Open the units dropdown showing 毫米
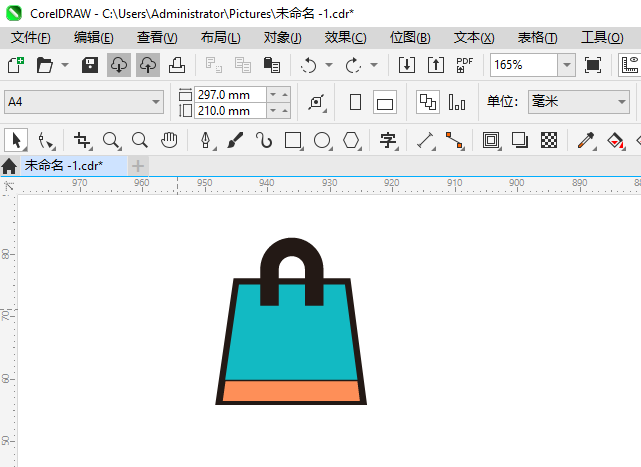 tap(578, 102)
